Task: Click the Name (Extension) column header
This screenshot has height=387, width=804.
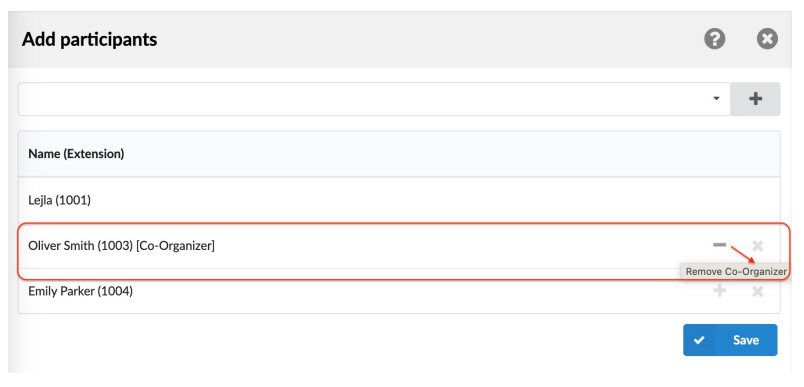Action: pyautogui.click(x=76, y=154)
